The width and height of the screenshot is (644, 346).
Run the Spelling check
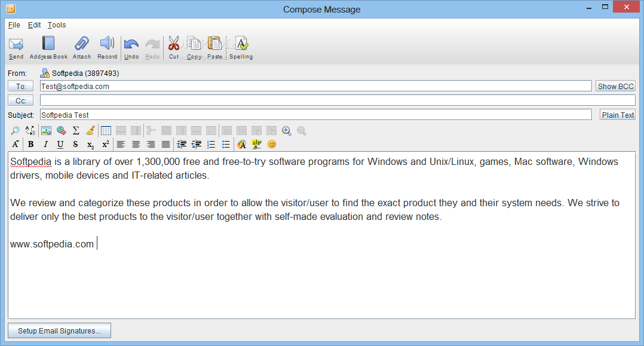pyautogui.click(x=241, y=48)
